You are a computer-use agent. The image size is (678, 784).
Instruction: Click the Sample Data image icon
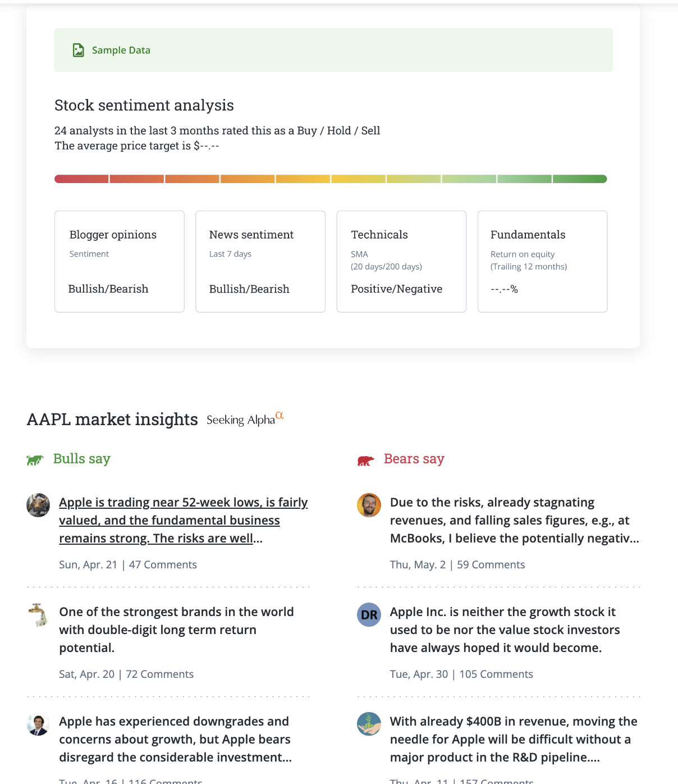(79, 51)
